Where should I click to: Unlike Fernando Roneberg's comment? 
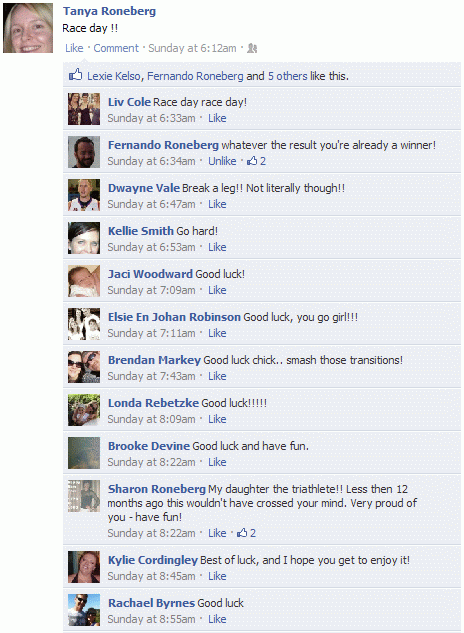click(222, 161)
